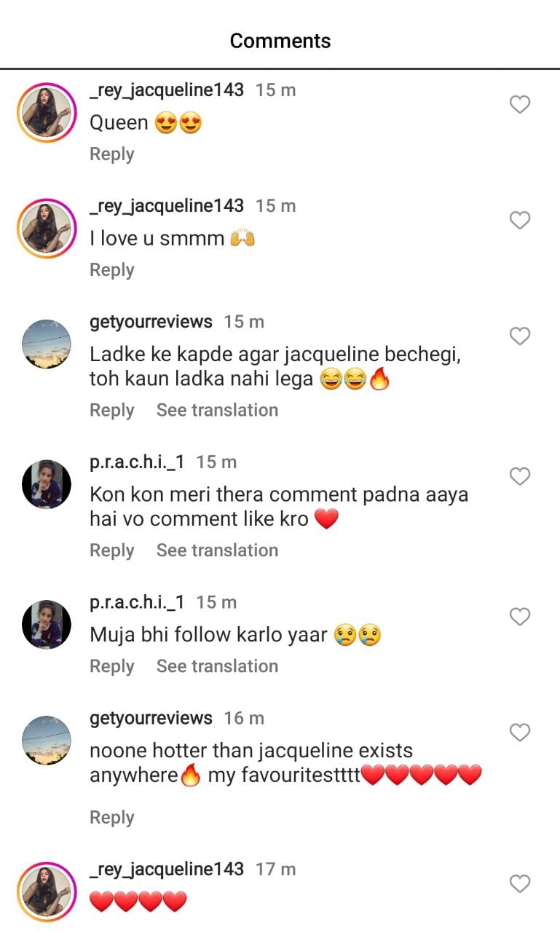Screen dimensions: 560x932
Task: Reply to the "I love u smmm" comment
Action: (111, 270)
